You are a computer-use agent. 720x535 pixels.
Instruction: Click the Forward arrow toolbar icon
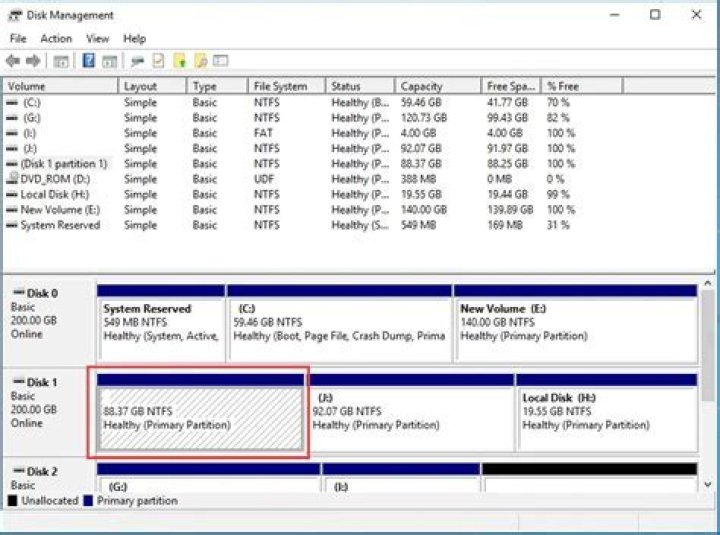click(x=33, y=61)
